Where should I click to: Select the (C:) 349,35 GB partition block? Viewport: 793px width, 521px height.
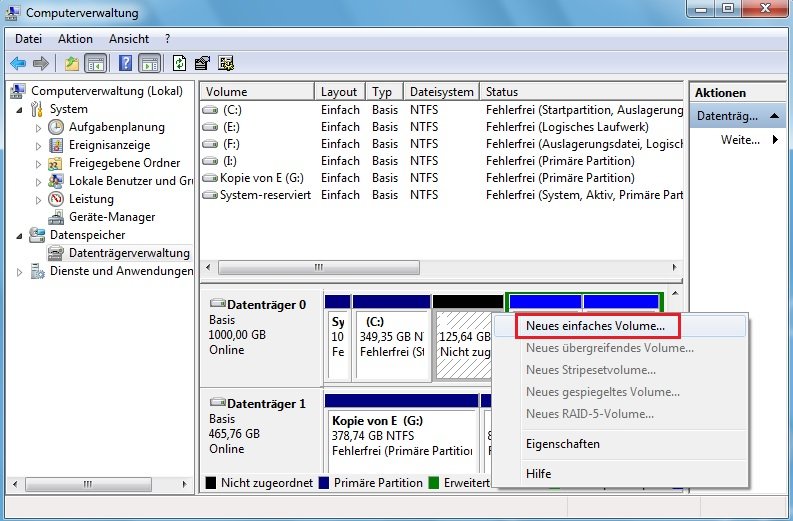point(391,338)
